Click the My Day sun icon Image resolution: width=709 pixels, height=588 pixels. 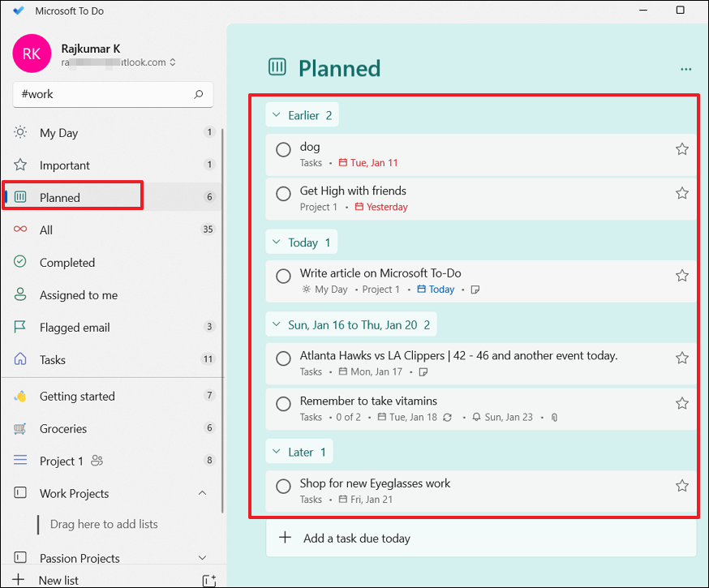(x=20, y=132)
